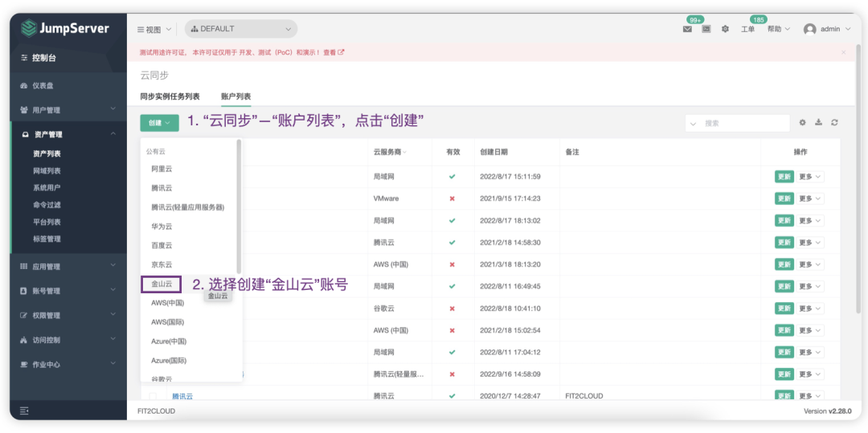Open 命令过滤 in the sidebar

click(x=47, y=205)
